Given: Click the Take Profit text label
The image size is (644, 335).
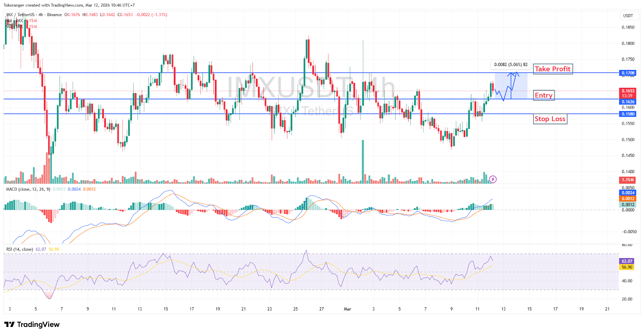Looking at the screenshot, I should click(552, 69).
